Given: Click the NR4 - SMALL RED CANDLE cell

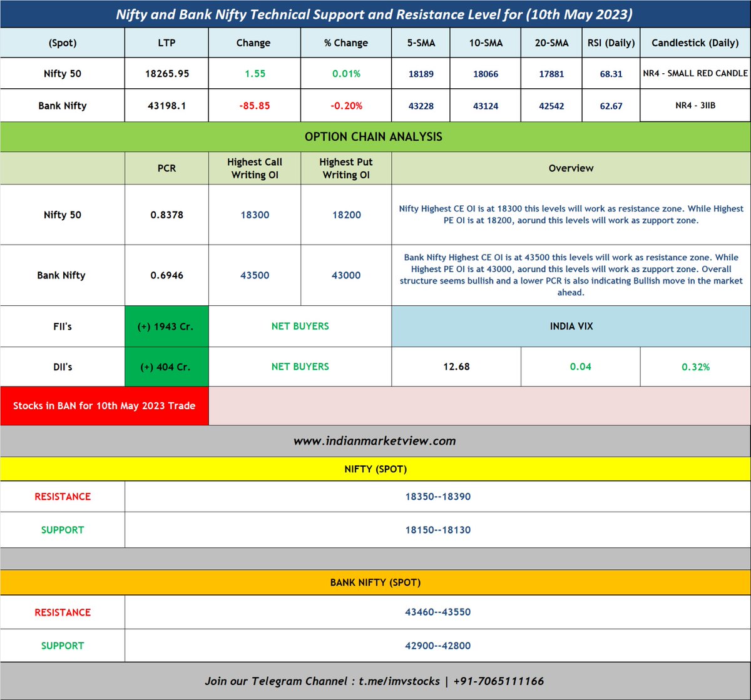Looking at the screenshot, I should [695, 74].
